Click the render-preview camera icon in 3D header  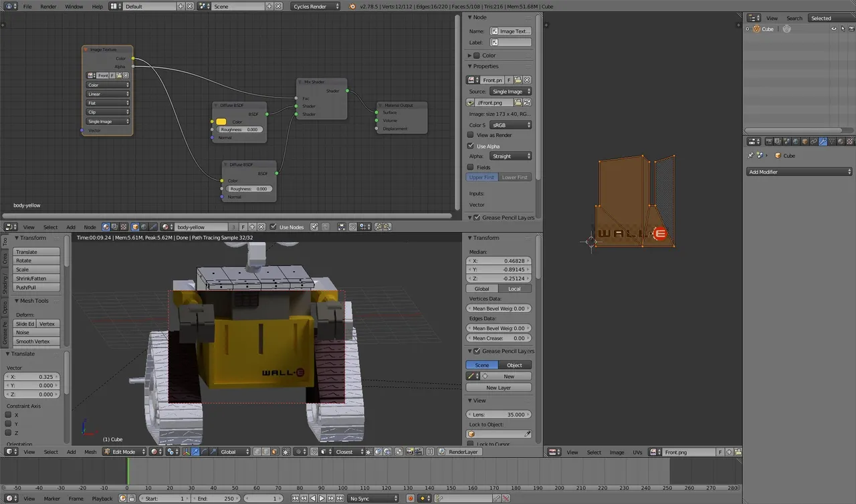(x=409, y=452)
